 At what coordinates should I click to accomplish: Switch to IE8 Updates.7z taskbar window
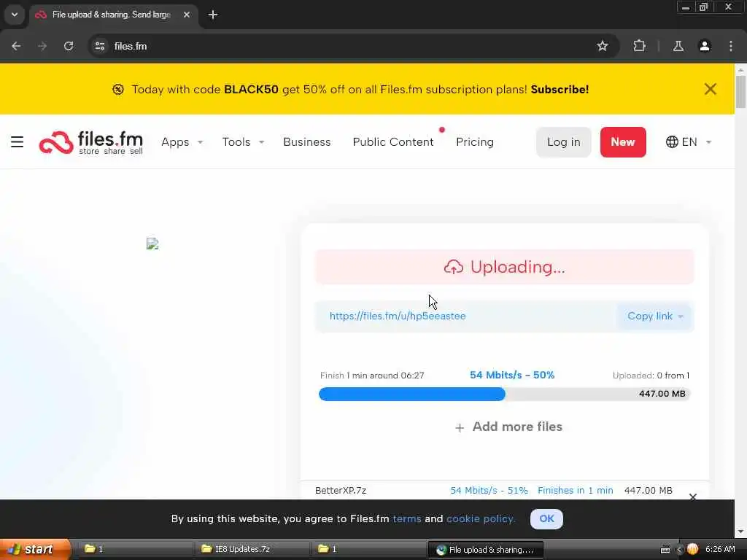point(251,550)
